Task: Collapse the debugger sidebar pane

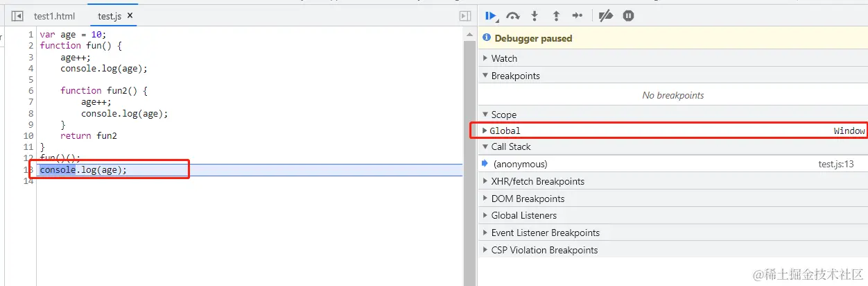Action: [x=465, y=16]
